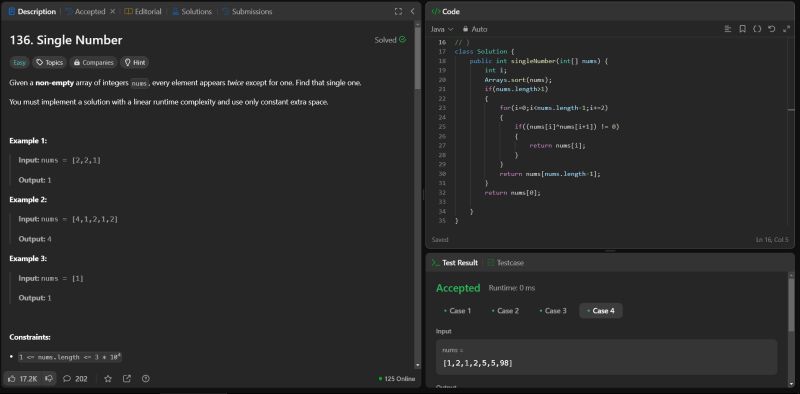Expand the code editor to fullscreen
Image resolution: width=800 pixels, height=394 pixels.
point(786,29)
